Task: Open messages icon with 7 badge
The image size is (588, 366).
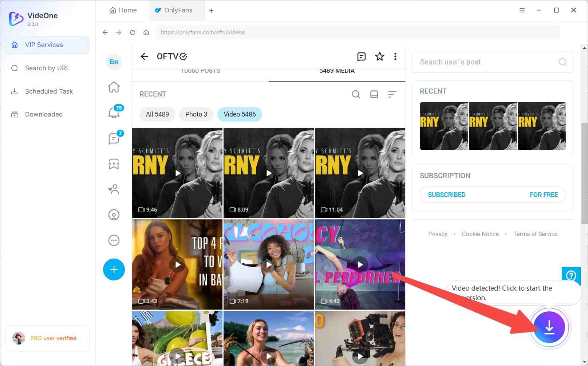Action: (114, 138)
